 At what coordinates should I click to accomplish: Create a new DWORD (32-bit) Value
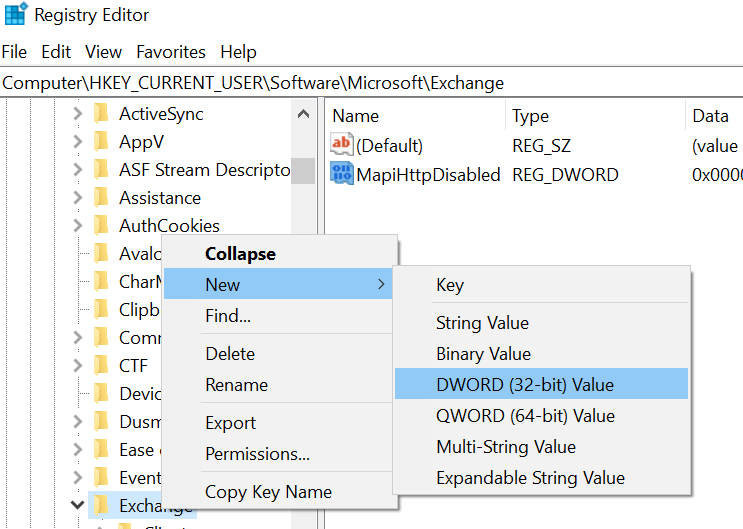(x=541, y=384)
